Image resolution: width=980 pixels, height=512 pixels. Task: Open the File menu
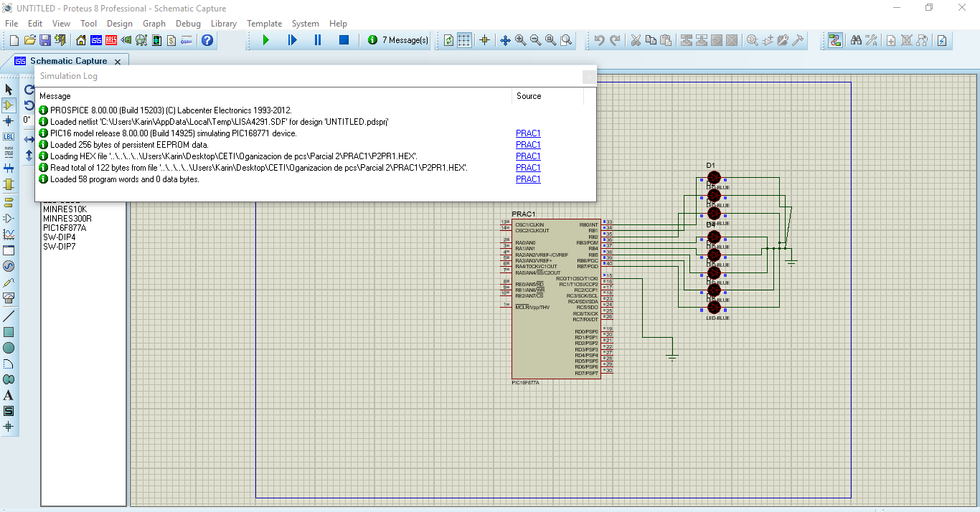(11, 23)
